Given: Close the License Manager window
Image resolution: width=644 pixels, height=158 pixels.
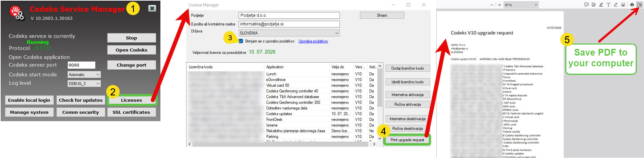Looking at the screenshot, I should pyautogui.click(x=424, y=5).
